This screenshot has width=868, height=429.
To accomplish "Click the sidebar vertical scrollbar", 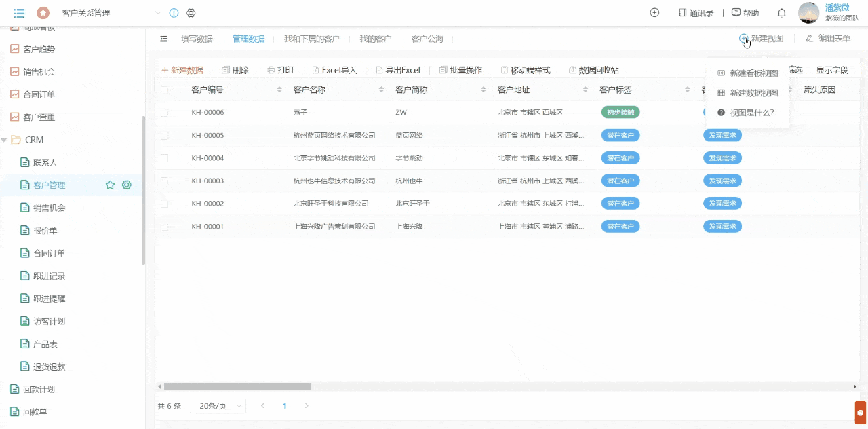I will pos(143,190).
